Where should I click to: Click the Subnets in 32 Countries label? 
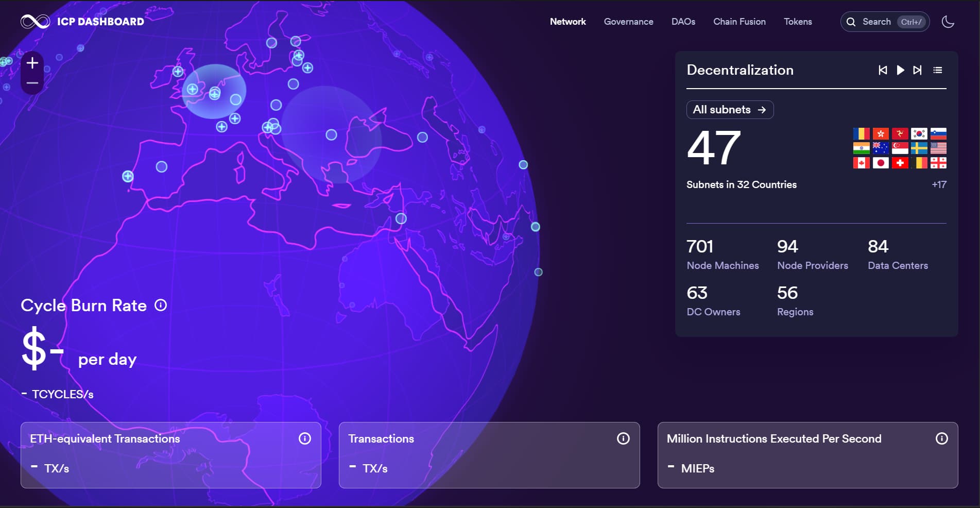pos(742,184)
